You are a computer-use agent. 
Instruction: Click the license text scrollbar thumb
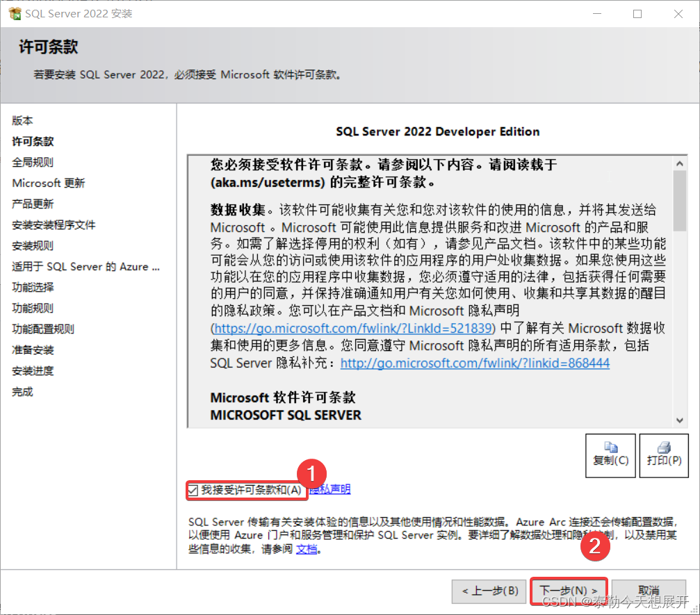[x=679, y=201]
